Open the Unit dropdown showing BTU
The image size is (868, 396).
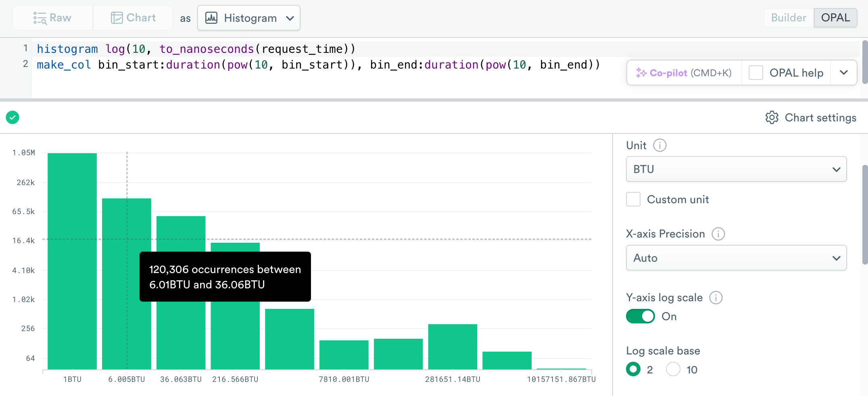click(x=736, y=169)
